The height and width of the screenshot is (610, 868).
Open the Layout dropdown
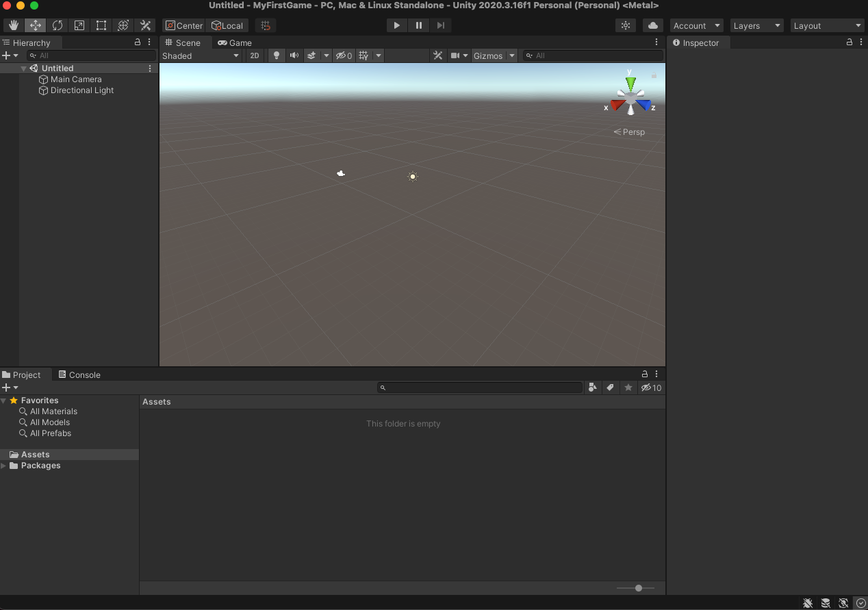click(828, 25)
